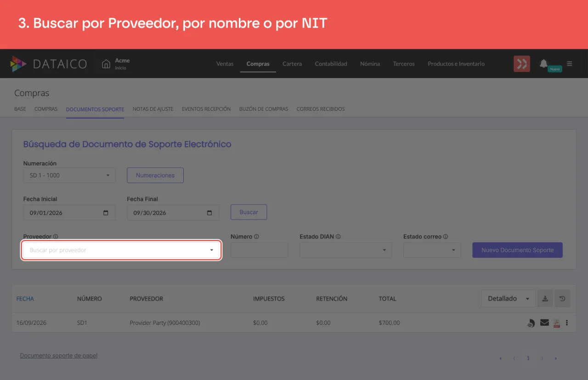
Task: Click Nuevo Documento Soporte button
Action: 518,250
